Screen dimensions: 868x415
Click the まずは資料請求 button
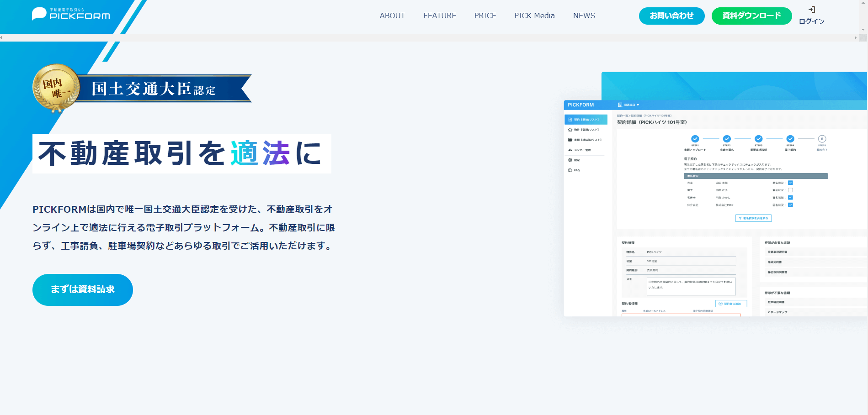pyautogui.click(x=83, y=289)
